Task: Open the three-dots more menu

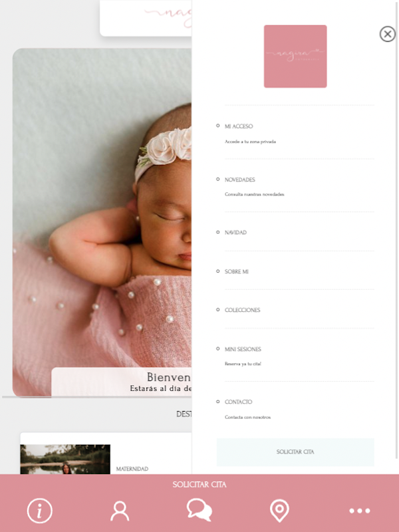Action: coord(359,511)
